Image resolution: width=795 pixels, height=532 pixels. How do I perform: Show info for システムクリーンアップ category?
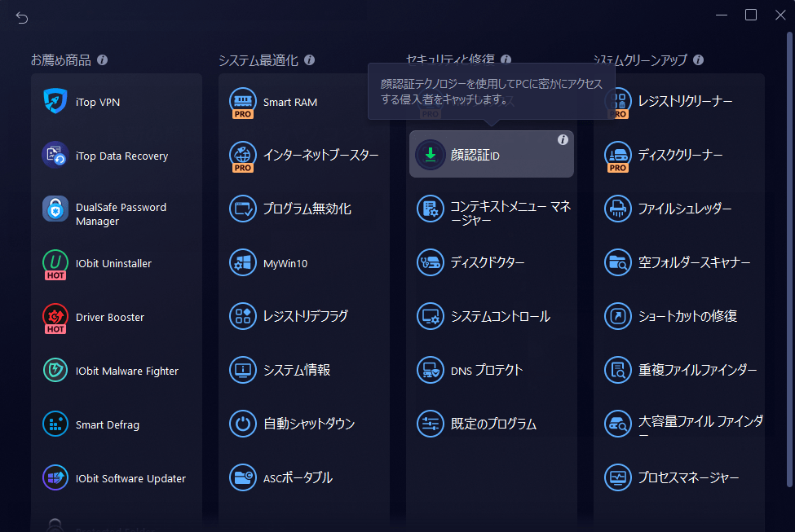click(698, 59)
